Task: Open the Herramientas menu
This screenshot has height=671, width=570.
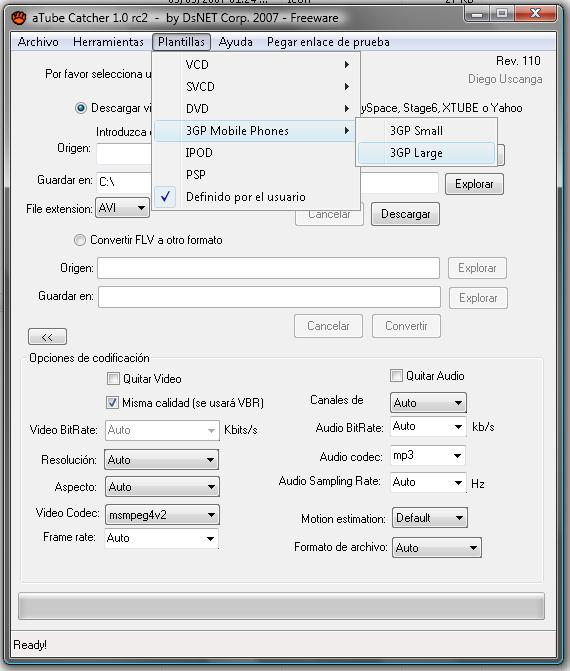Action: pyautogui.click(x=108, y=42)
